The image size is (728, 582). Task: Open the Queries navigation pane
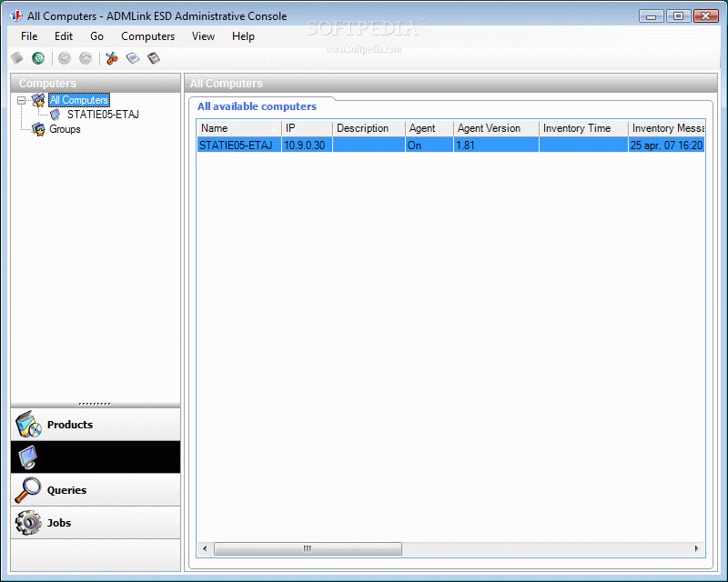pos(96,489)
